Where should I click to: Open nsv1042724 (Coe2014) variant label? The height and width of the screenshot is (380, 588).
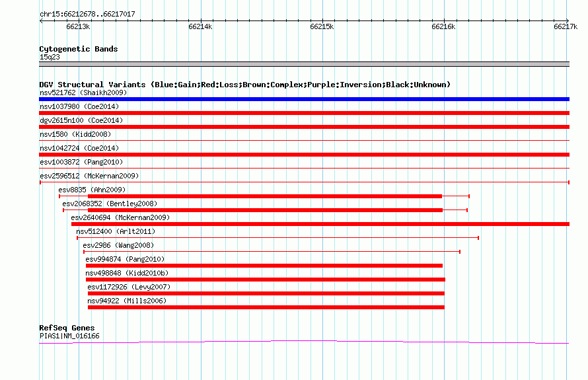coord(79,148)
